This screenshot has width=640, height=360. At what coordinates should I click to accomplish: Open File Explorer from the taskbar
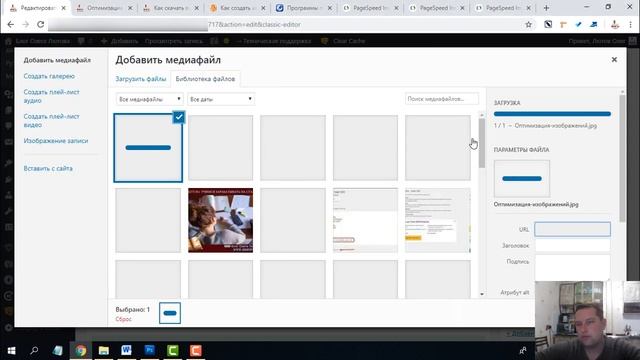click(x=104, y=351)
